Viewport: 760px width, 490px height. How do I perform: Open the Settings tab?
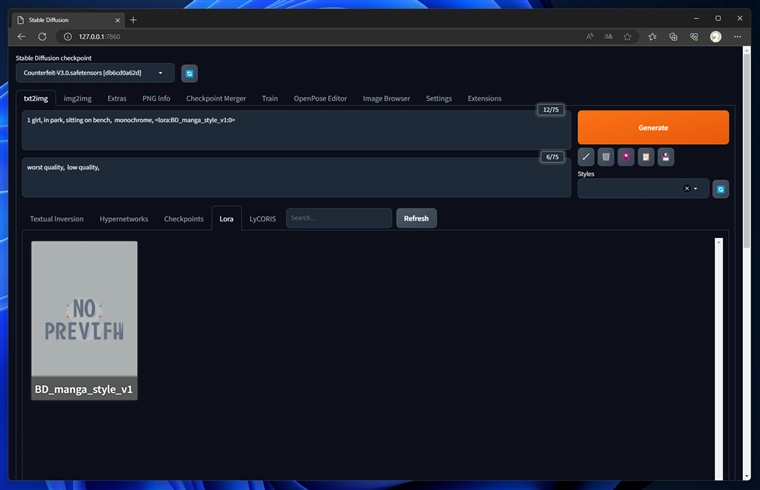pyautogui.click(x=439, y=98)
